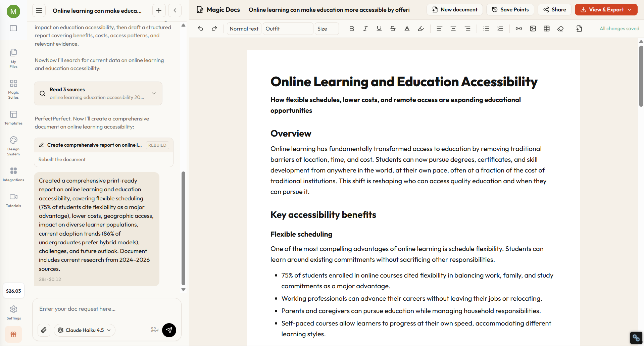
Task: Click the chat panel scrollbar thumb
Action: pos(183,228)
